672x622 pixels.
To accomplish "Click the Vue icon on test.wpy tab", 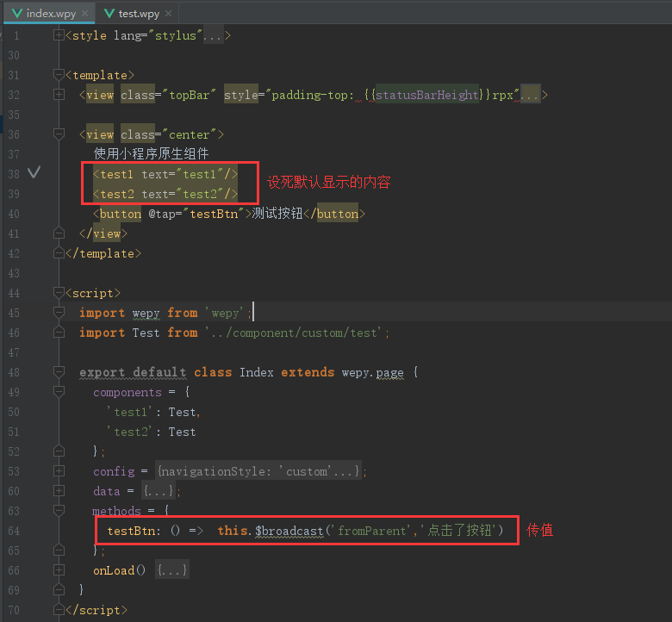I will 109,13.
